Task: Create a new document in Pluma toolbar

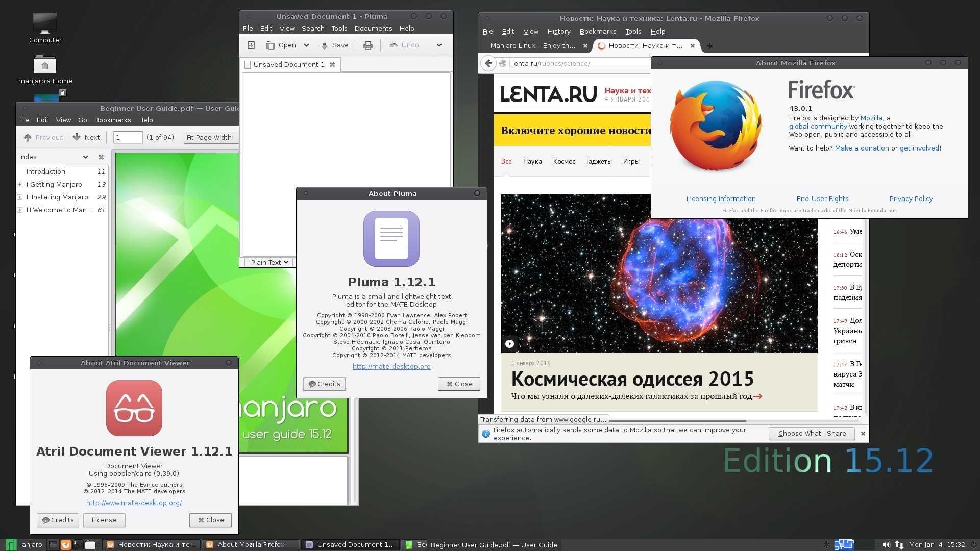Action: tap(251, 45)
